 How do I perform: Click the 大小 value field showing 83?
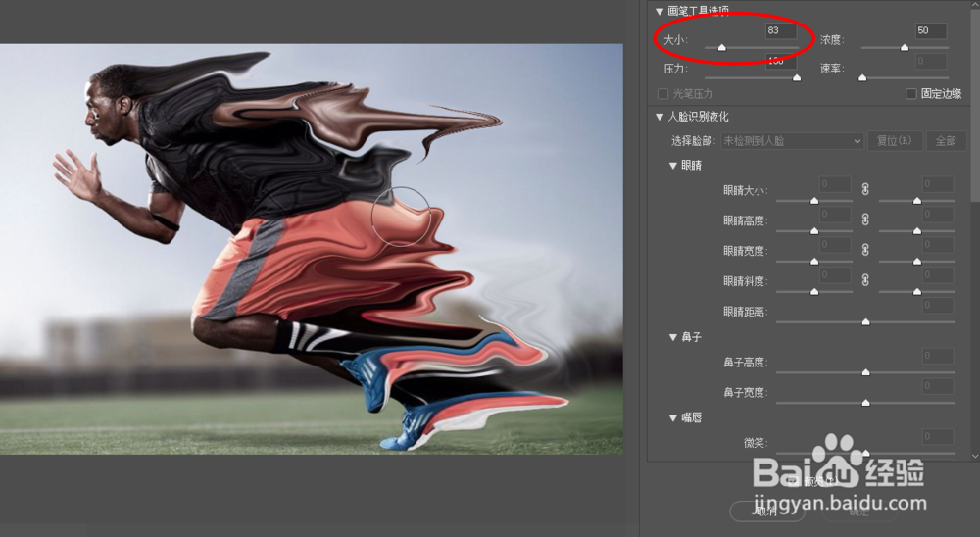pos(781,30)
